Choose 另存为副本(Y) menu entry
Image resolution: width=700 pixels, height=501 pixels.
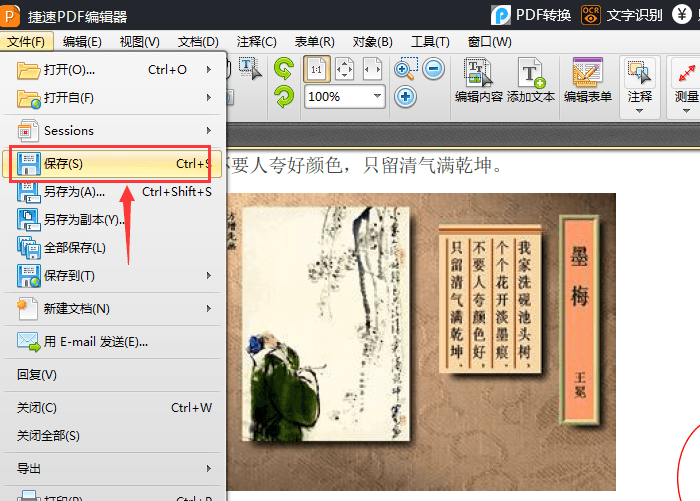(x=112, y=220)
